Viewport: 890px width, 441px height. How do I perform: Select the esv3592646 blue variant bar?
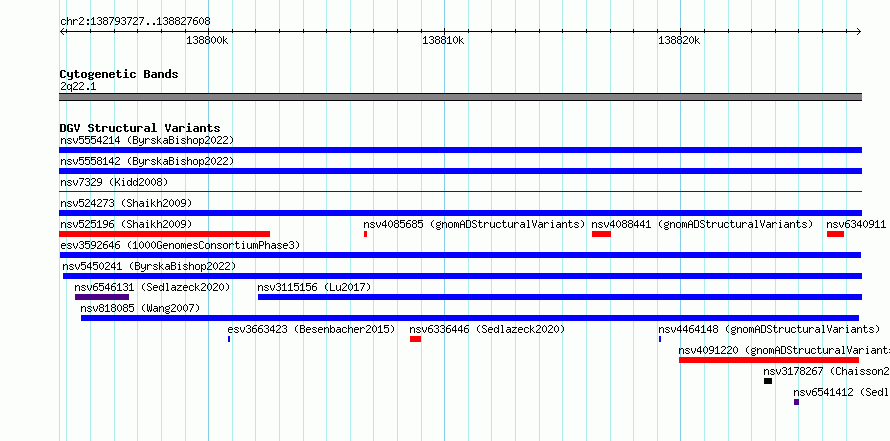pos(460,255)
